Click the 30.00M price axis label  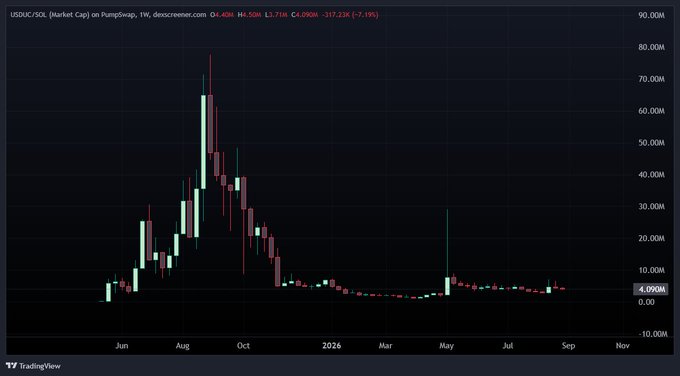pos(651,206)
